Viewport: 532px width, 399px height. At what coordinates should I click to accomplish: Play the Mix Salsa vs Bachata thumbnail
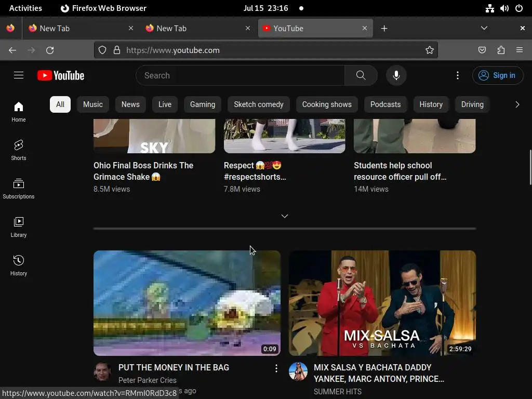(382, 303)
